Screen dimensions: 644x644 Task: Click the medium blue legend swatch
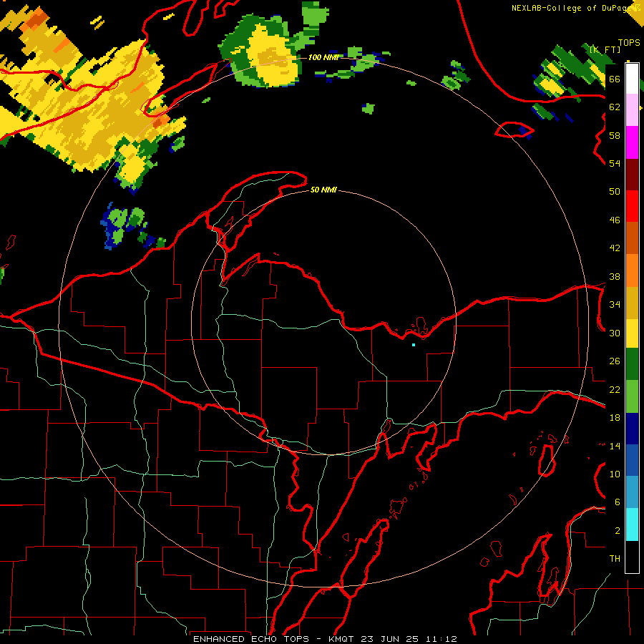(632, 460)
